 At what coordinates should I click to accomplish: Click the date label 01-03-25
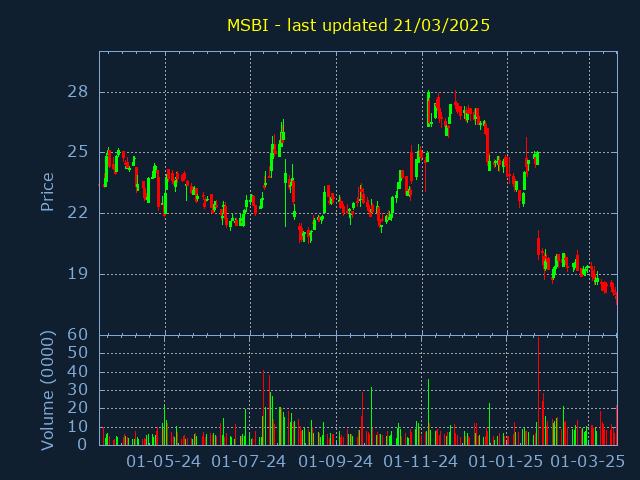pos(588,462)
